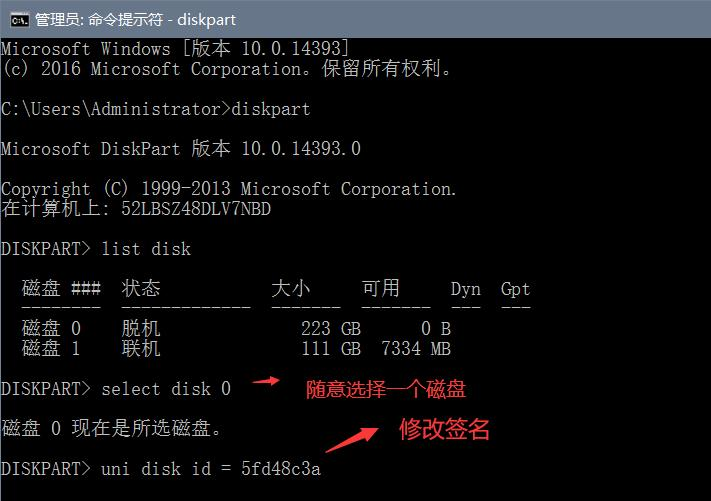Click the 'list disk' command text

[x=146, y=249]
